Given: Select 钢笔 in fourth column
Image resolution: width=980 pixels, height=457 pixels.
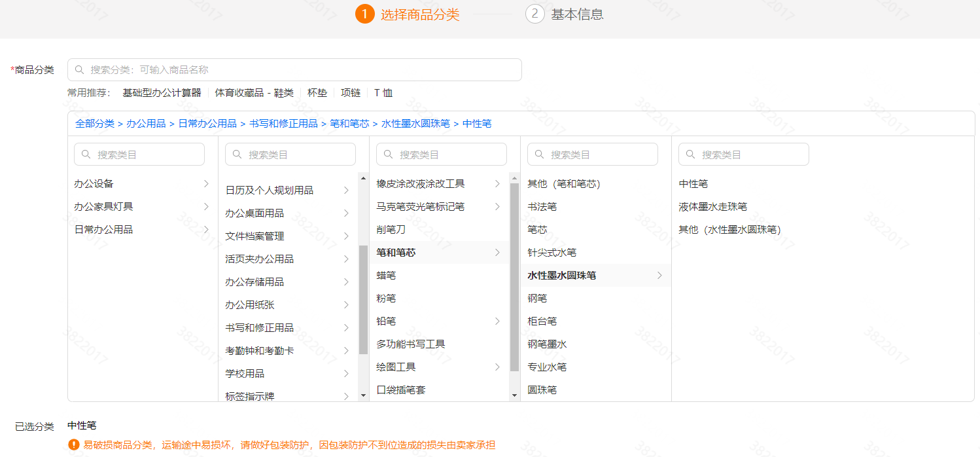Looking at the screenshot, I should click(537, 299).
